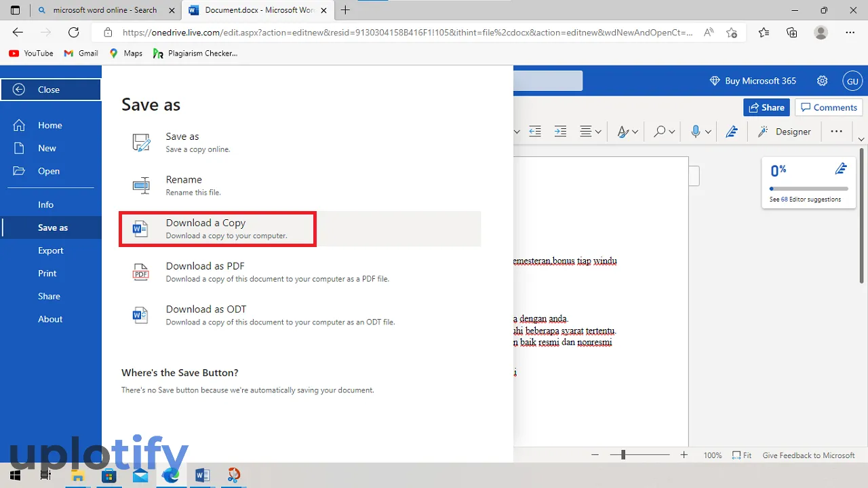This screenshot has width=868, height=488.
Task: Click Buy Microsoft 365
Action: pyautogui.click(x=753, y=81)
